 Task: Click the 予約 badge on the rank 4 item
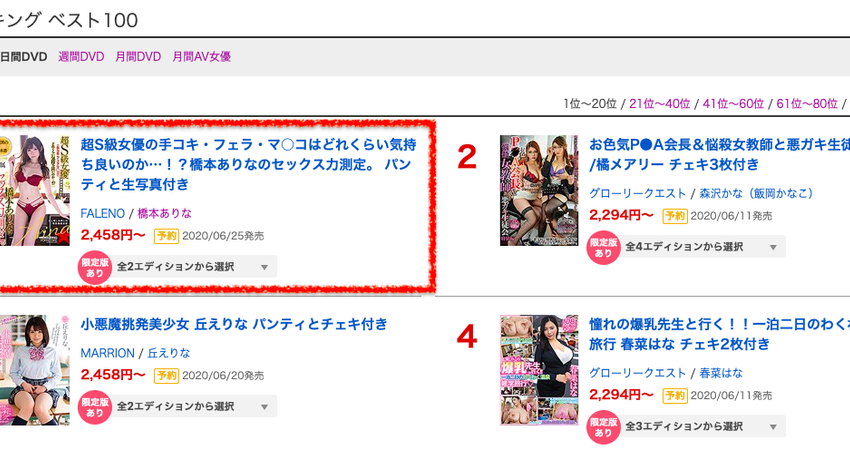pos(675,395)
